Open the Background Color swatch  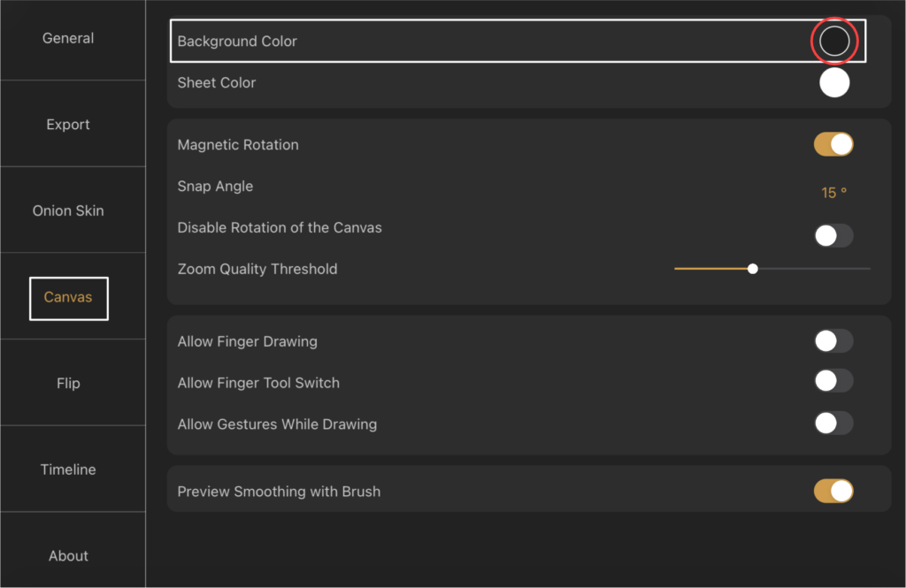coord(833,41)
